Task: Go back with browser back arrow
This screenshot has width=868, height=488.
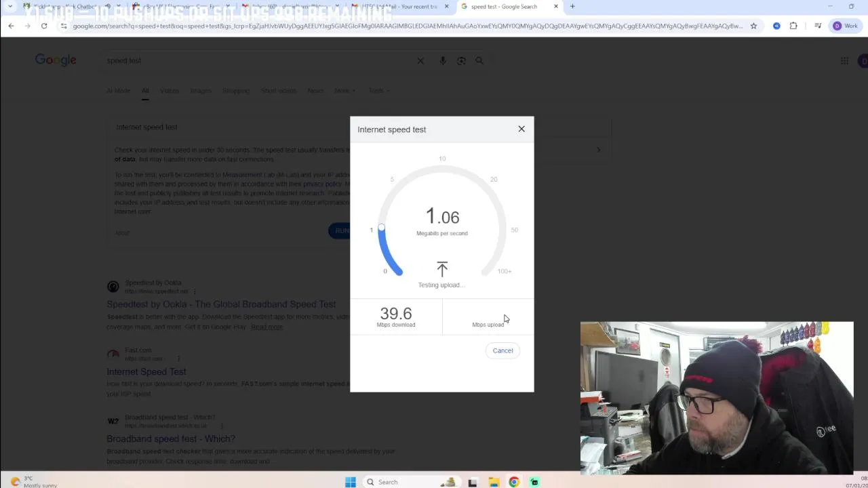Action: click(x=11, y=26)
